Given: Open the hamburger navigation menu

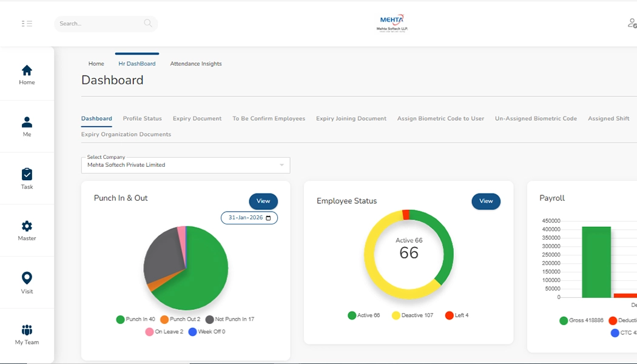Looking at the screenshot, I should pyautogui.click(x=27, y=23).
